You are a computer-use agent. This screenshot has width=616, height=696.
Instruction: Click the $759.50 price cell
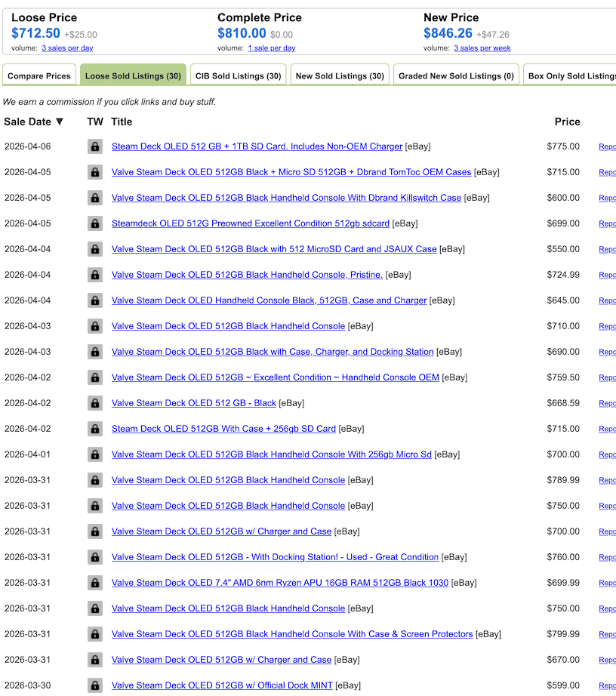click(x=563, y=377)
